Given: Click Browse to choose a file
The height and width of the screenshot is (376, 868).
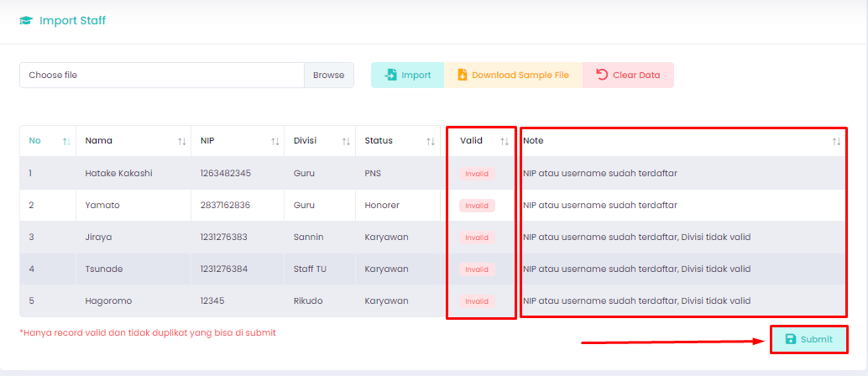Looking at the screenshot, I should (329, 75).
